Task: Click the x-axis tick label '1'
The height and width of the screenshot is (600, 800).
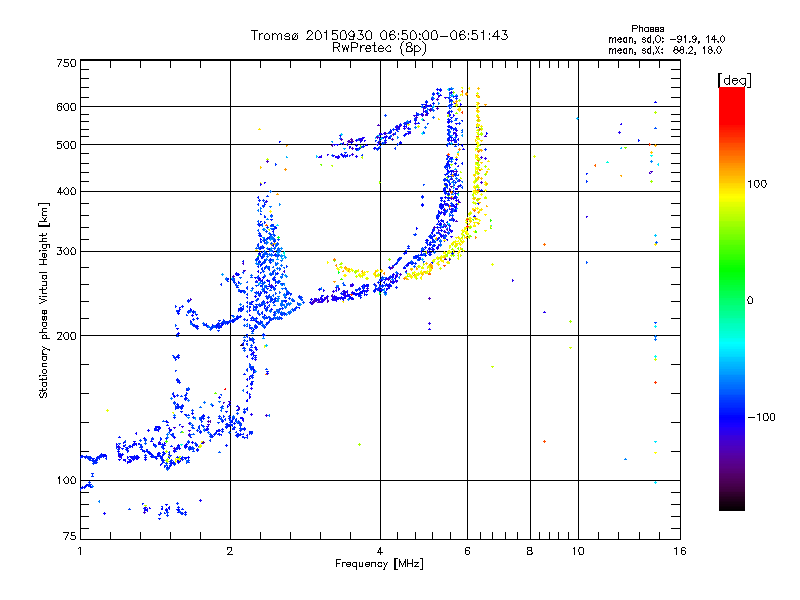Action: [x=80, y=551]
